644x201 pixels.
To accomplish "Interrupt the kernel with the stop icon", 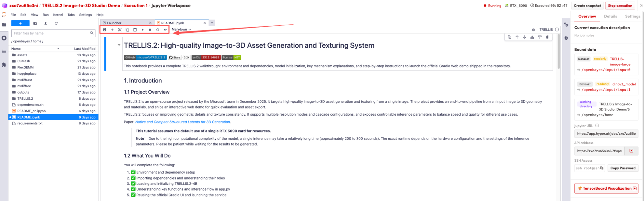I will point(150,30).
